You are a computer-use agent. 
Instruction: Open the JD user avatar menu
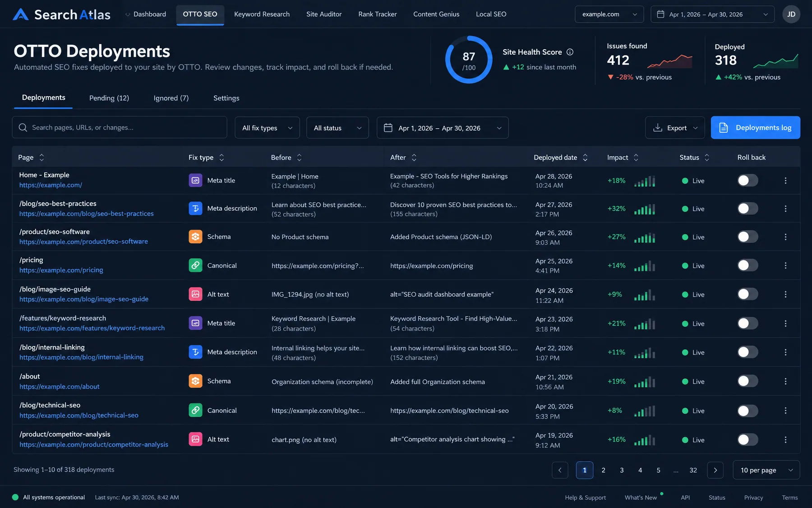tap(791, 14)
